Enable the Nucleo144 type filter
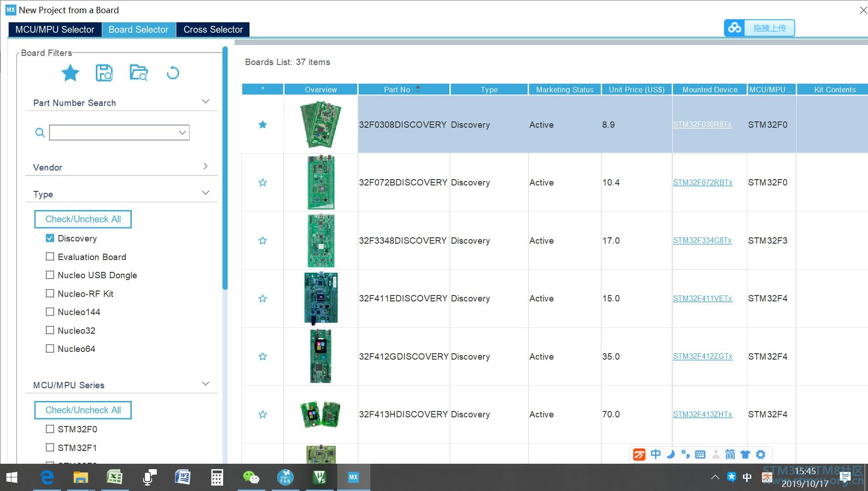 tap(50, 312)
